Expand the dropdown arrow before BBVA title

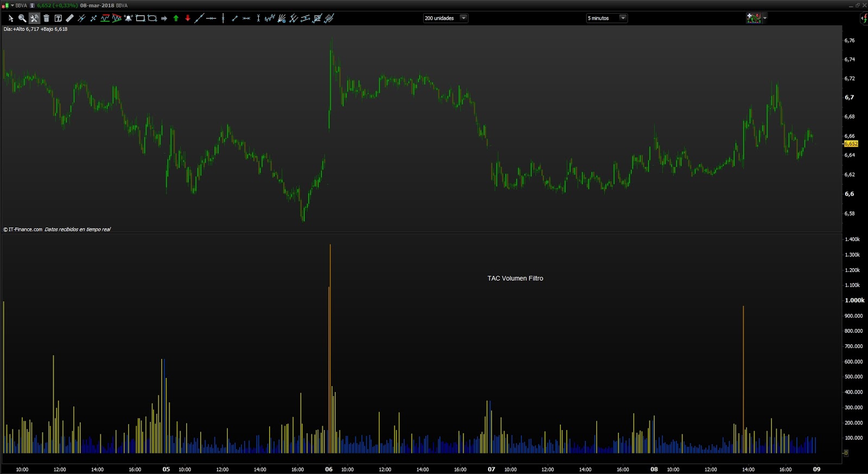[x=12, y=5]
